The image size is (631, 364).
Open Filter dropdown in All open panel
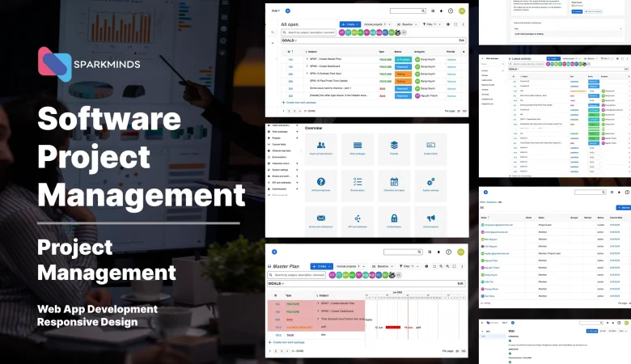point(431,24)
